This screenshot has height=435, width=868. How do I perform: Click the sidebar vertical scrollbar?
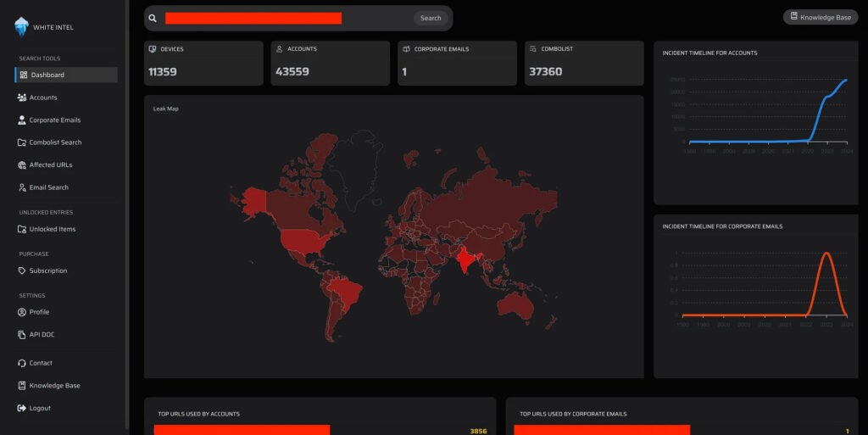click(127, 216)
